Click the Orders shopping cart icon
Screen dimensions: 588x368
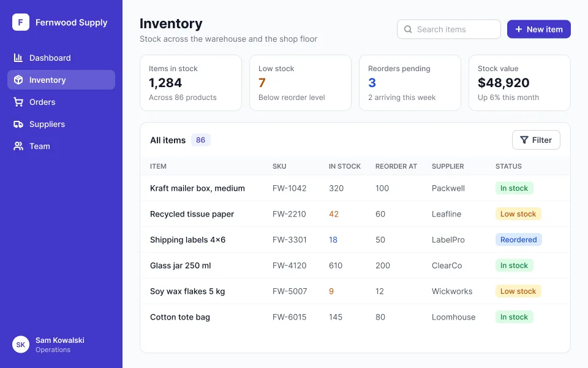click(18, 102)
